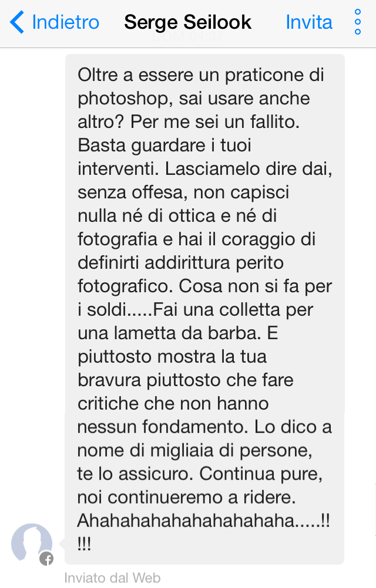Tap the sender's default avatar silhouette
The height and width of the screenshot is (588, 376).
(x=32, y=543)
